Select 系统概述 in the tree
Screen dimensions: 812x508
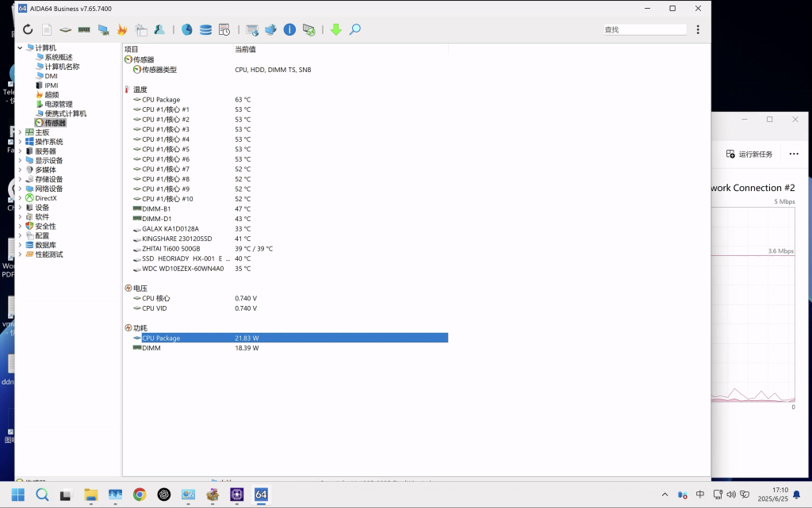(x=58, y=58)
